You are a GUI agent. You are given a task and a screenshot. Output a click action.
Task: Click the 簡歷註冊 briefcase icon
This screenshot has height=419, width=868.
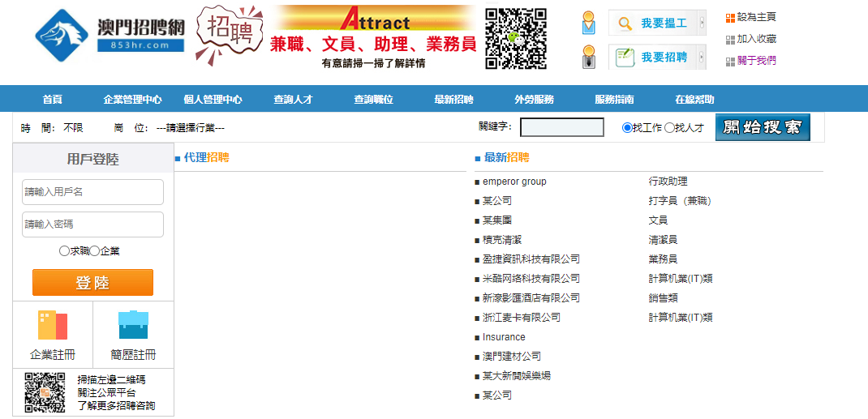pyautogui.click(x=133, y=325)
